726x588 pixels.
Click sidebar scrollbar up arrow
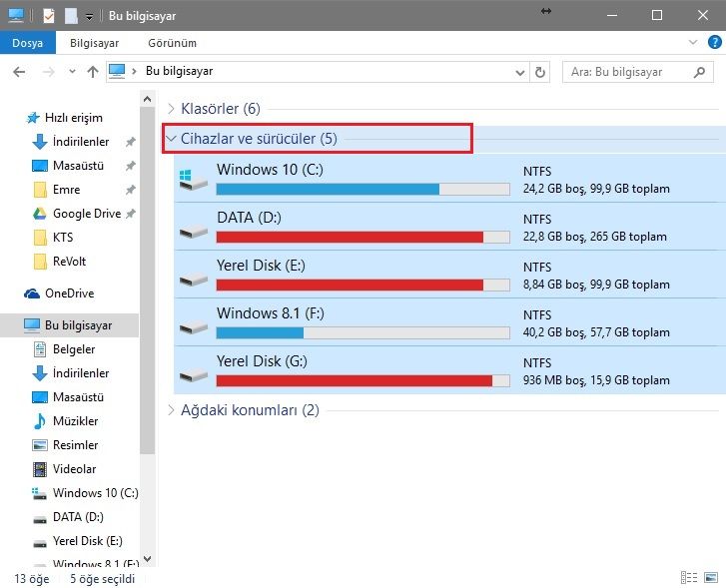[x=147, y=99]
